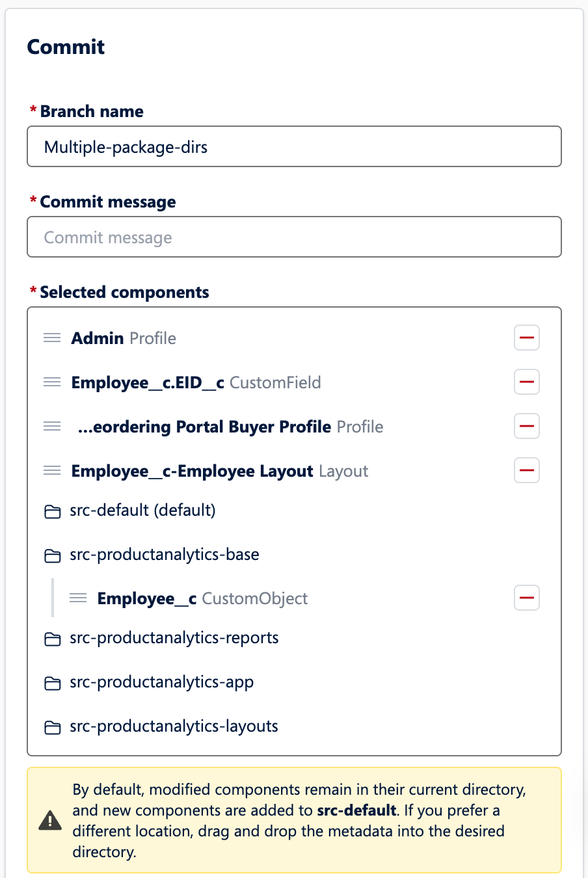The width and height of the screenshot is (588, 878).
Task: Click drag handle beside Employee__c.EID__c
Action: click(52, 382)
